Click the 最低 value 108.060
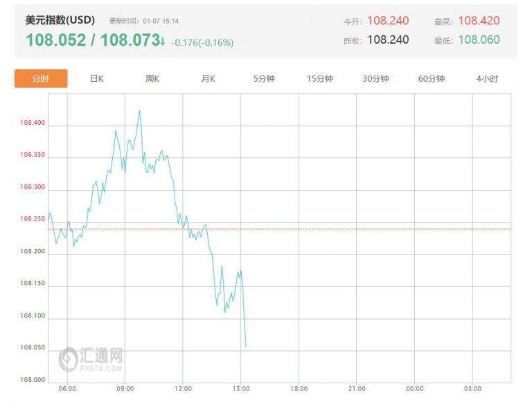 [479, 40]
